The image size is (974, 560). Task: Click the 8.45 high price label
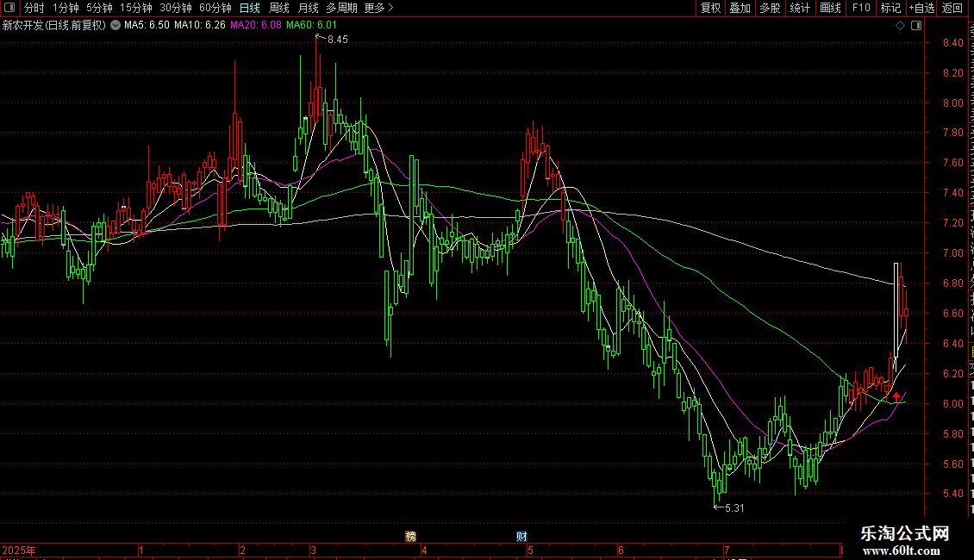(338, 40)
